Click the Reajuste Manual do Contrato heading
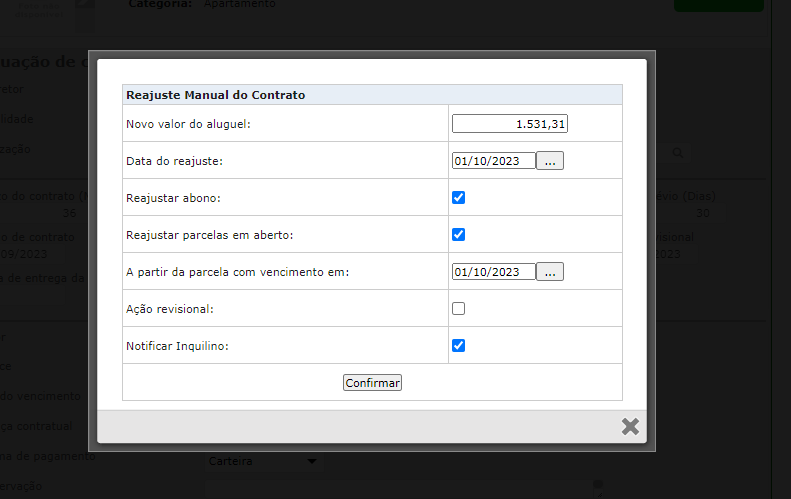The width and height of the screenshot is (791, 499). tap(215, 95)
